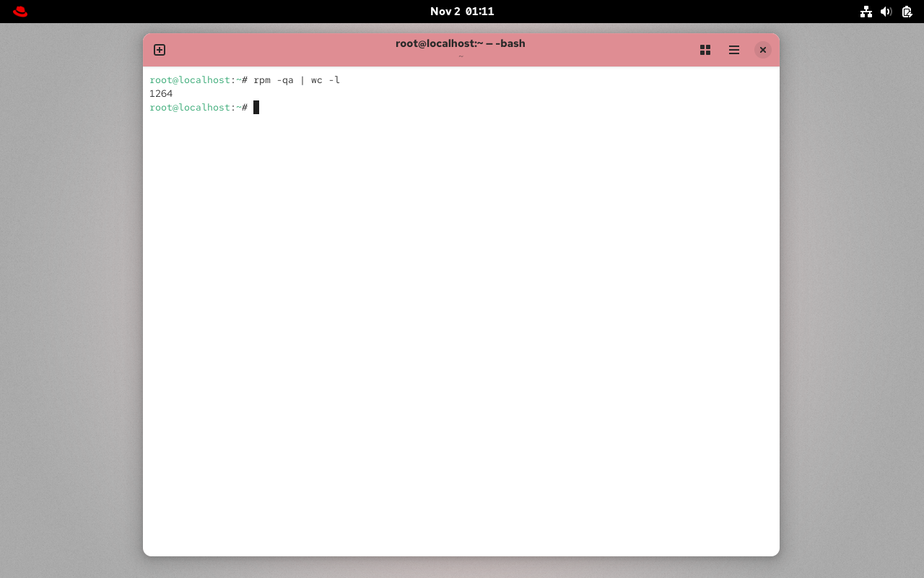The height and width of the screenshot is (578, 924).
Task: Click the tab switcher button in the header
Action: pos(705,50)
